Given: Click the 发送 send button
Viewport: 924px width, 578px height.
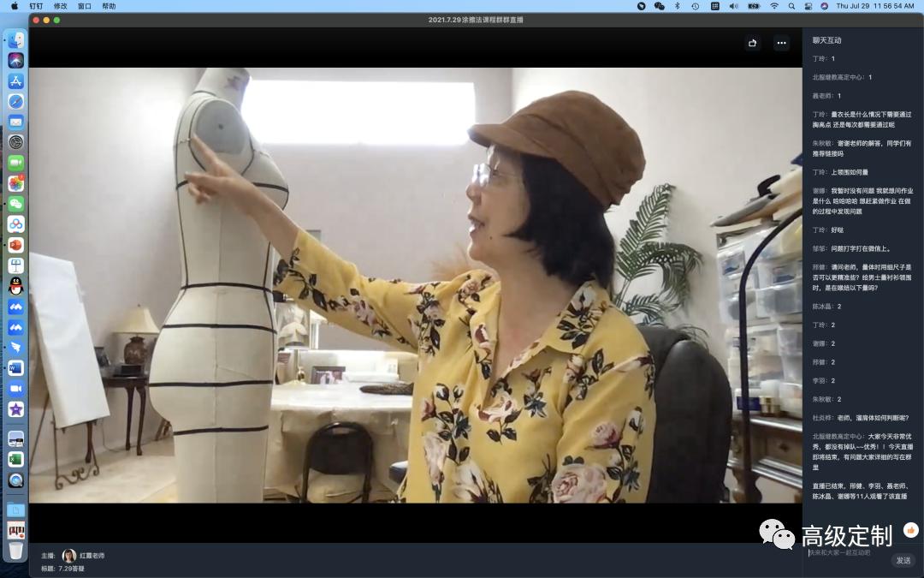Looking at the screenshot, I should (903, 560).
